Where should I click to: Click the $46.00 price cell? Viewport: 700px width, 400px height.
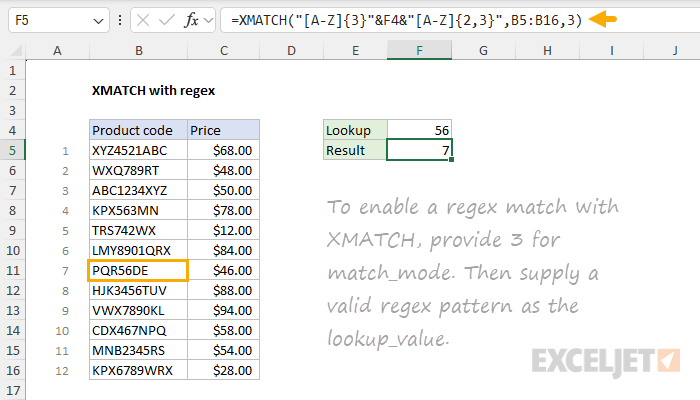(x=223, y=271)
